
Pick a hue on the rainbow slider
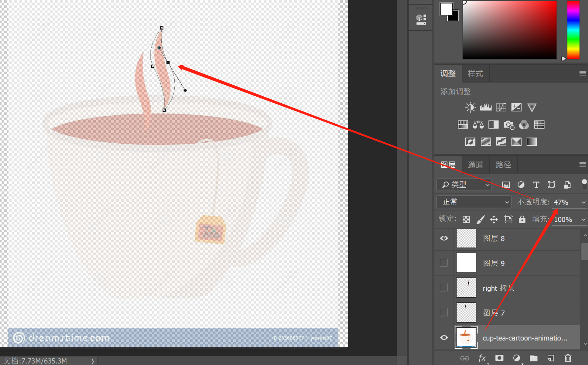tap(573, 30)
